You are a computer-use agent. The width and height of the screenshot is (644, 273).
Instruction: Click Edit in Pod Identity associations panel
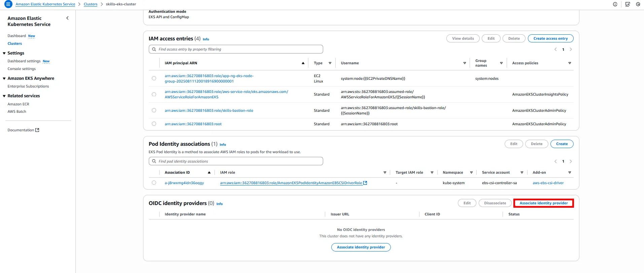(514, 144)
